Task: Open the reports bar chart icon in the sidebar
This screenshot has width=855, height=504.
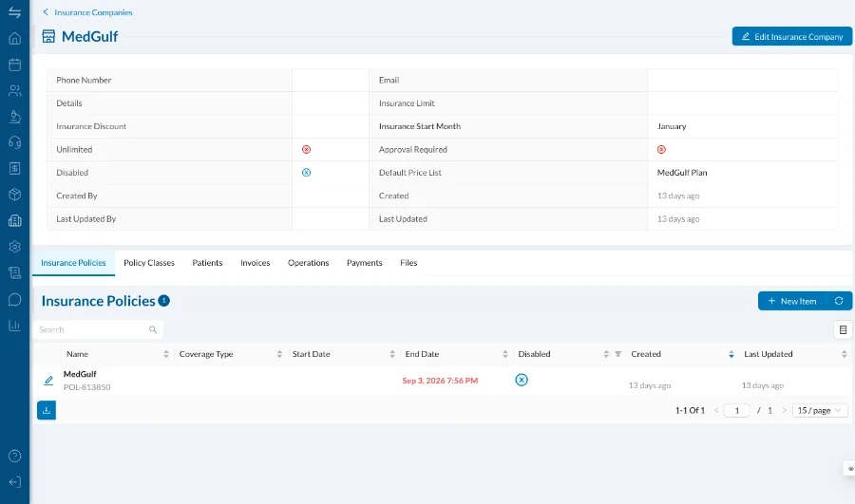Action: pyautogui.click(x=14, y=326)
